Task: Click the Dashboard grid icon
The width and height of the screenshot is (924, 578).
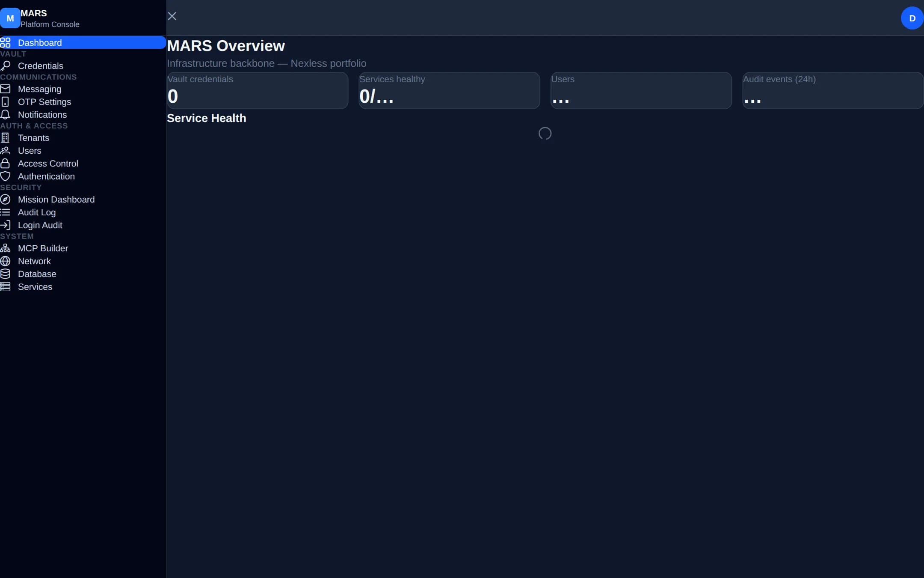Action: [5, 42]
